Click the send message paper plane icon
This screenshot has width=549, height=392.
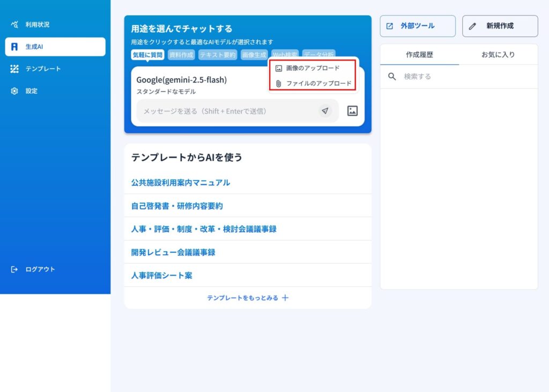[x=325, y=111]
